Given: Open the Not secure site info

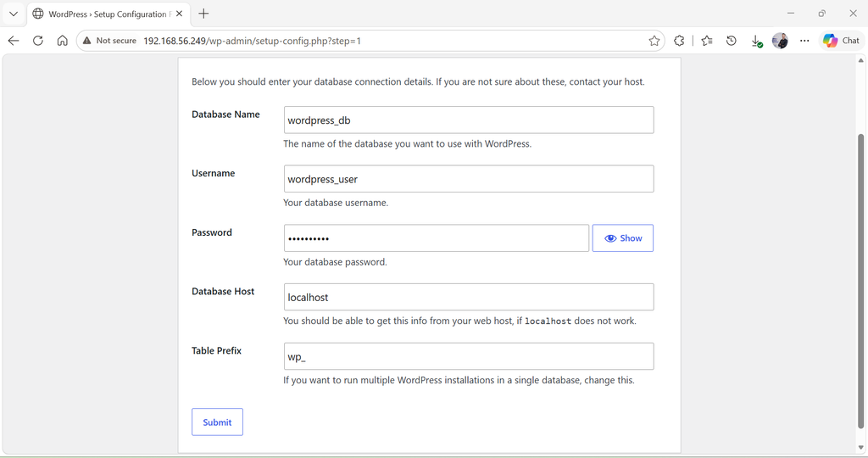Looking at the screenshot, I should coord(109,41).
